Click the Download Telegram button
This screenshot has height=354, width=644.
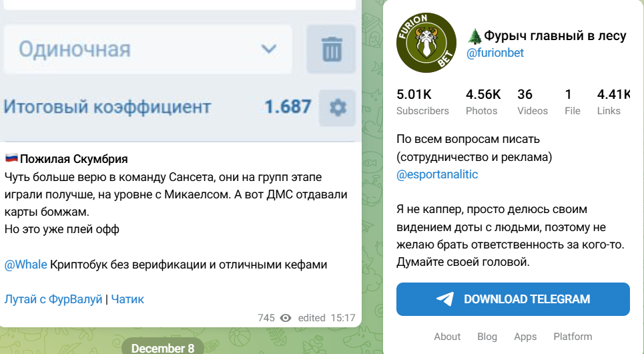(x=513, y=299)
